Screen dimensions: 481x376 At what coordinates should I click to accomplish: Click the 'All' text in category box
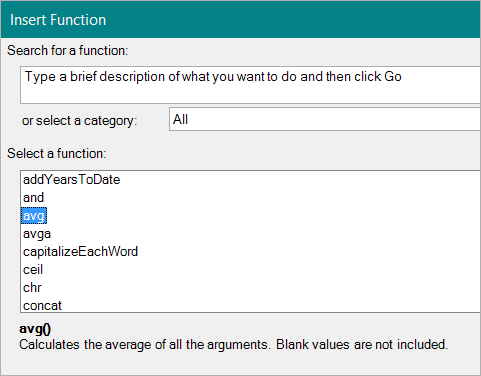(x=180, y=119)
